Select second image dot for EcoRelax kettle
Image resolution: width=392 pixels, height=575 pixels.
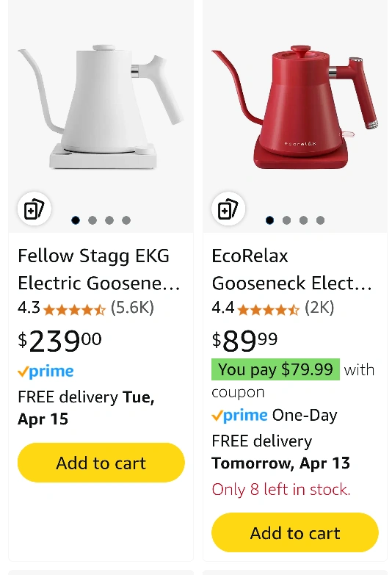287,220
